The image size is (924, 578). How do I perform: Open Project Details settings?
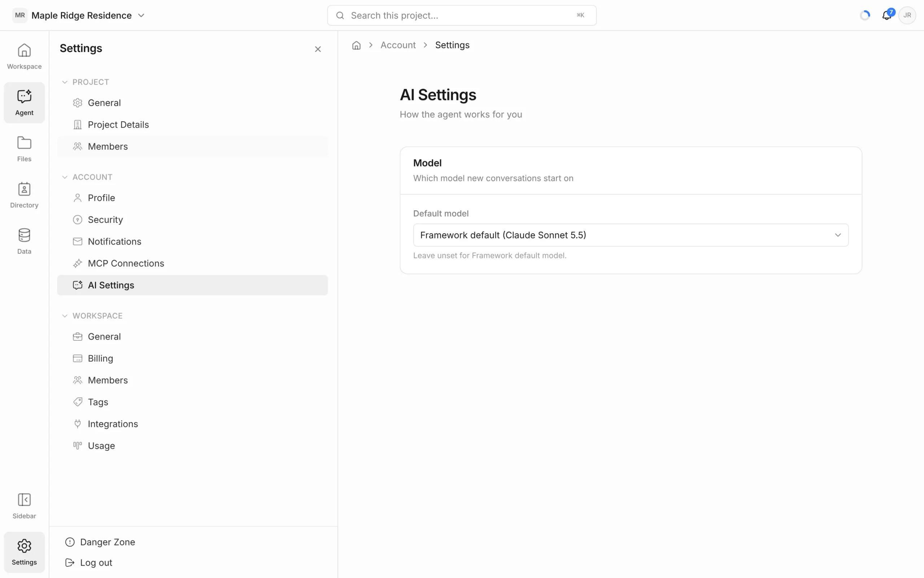tap(192, 125)
